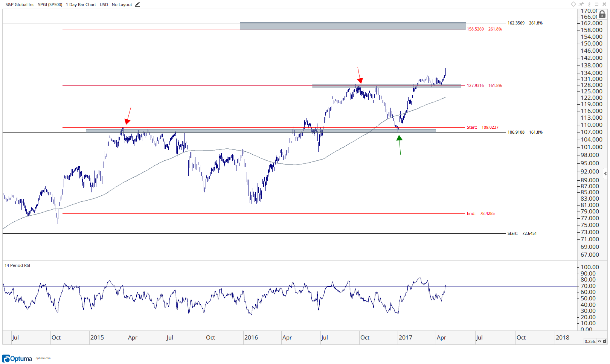Select the red '158.5269 261.8%' label
The image size is (610, 364).
[484, 29]
